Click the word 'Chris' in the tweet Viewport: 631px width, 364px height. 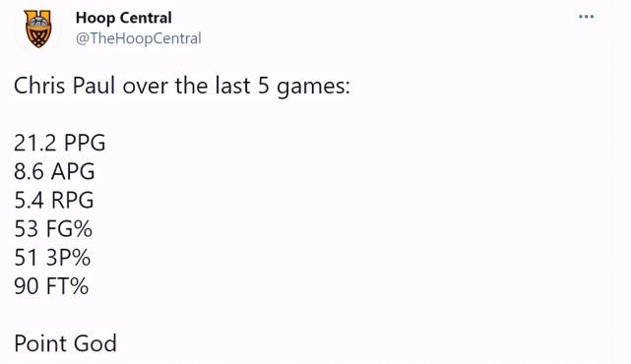click(39, 86)
